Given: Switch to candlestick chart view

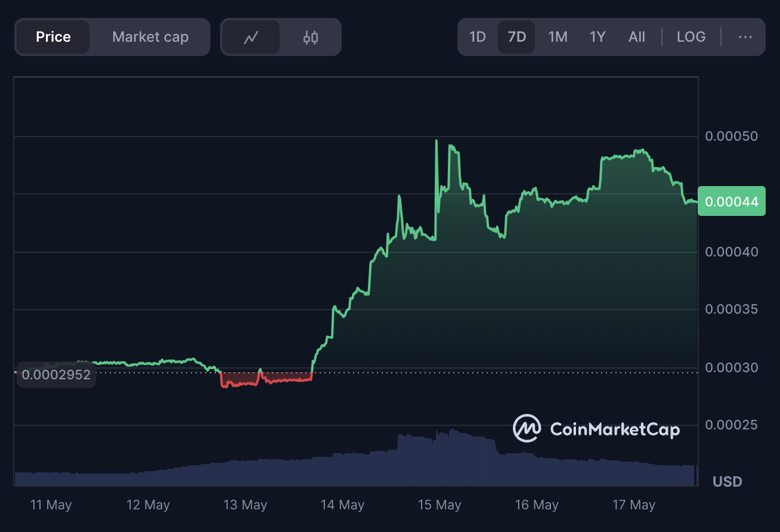Looking at the screenshot, I should pyautogui.click(x=309, y=36).
